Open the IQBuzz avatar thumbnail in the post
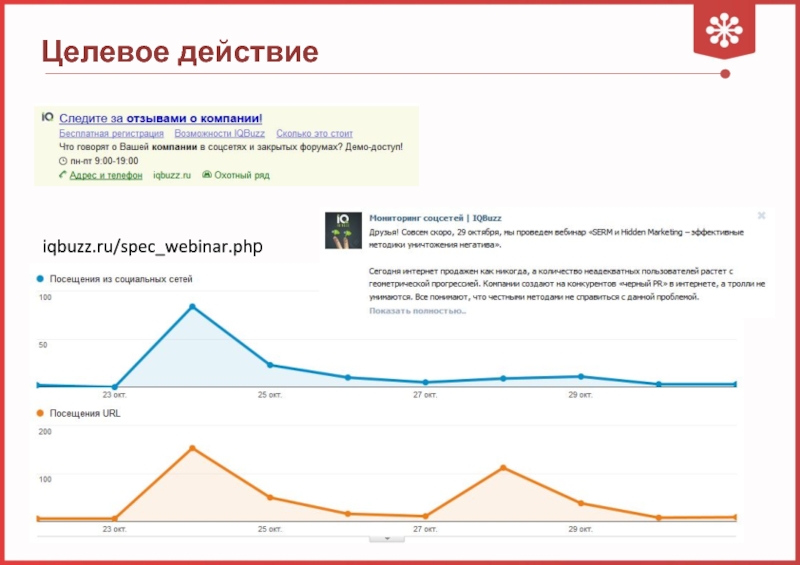The image size is (800, 565). pos(343,231)
